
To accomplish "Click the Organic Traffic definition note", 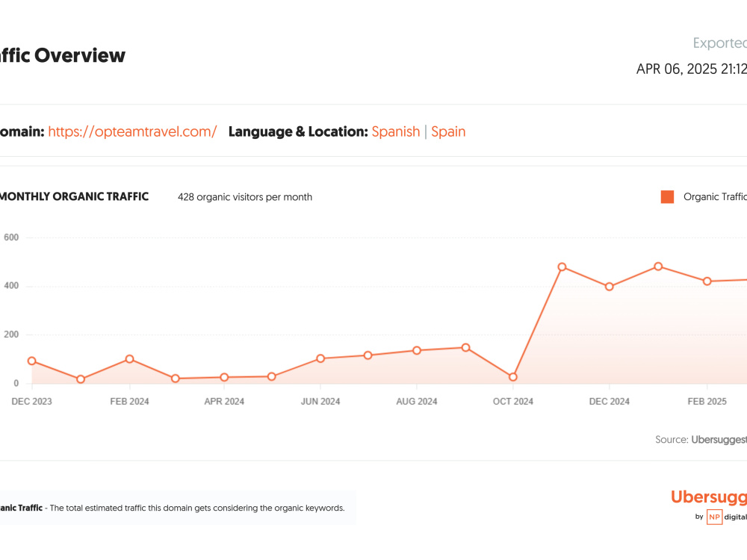I will pyautogui.click(x=172, y=508).
